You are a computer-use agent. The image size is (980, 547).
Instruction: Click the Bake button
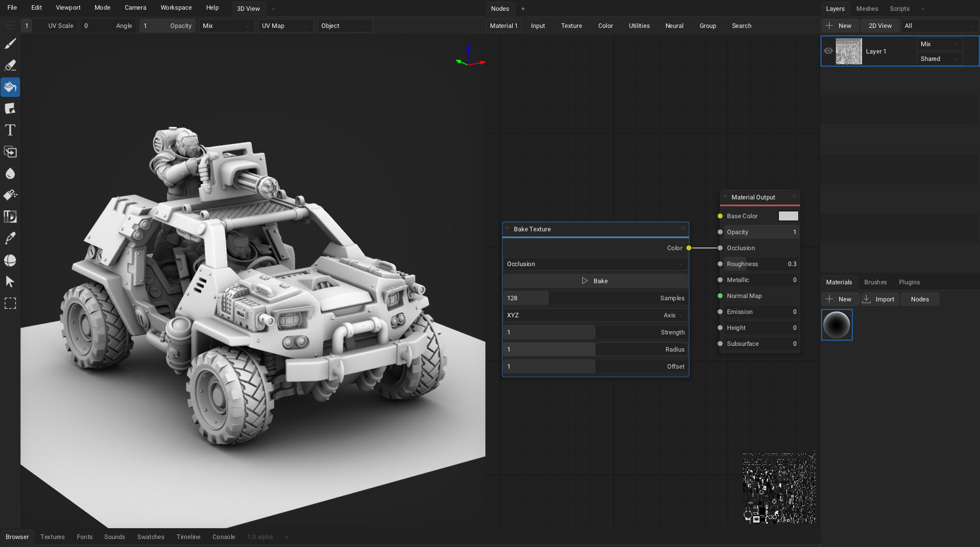click(x=595, y=281)
